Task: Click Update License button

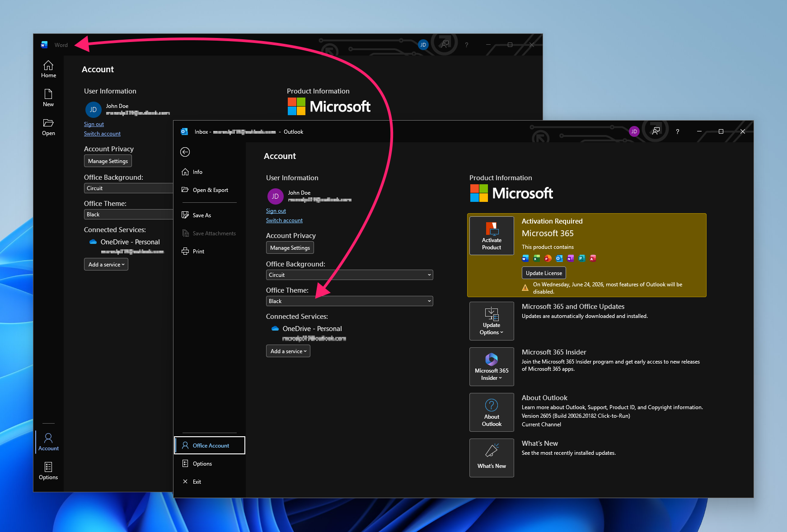Action: (x=544, y=273)
